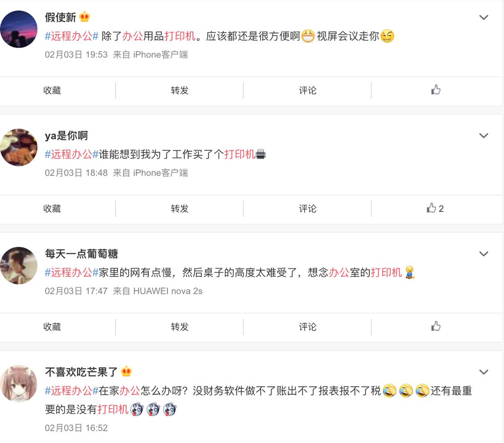The width and height of the screenshot is (504, 443).
Task: Click 评论 under 假使新's post
Action: point(308,90)
